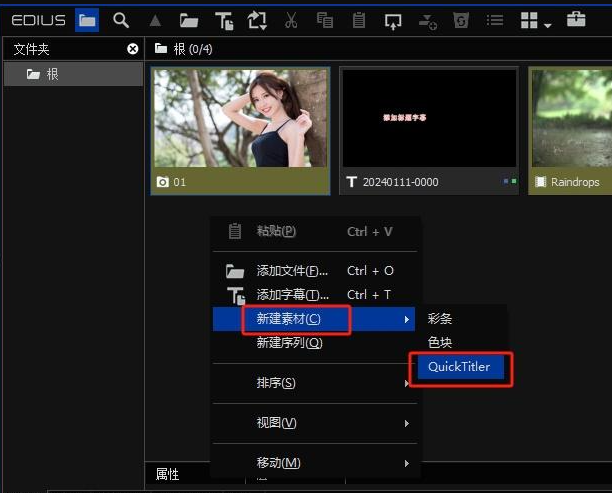This screenshot has height=493, width=612.
Task: Click the properties list icon
Action: 495,20
